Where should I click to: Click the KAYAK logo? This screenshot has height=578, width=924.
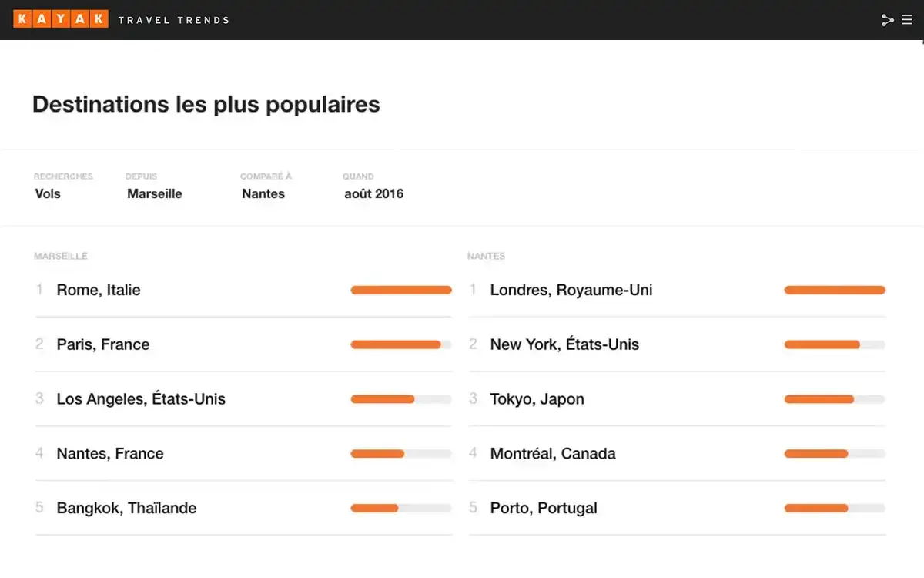click(x=61, y=19)
